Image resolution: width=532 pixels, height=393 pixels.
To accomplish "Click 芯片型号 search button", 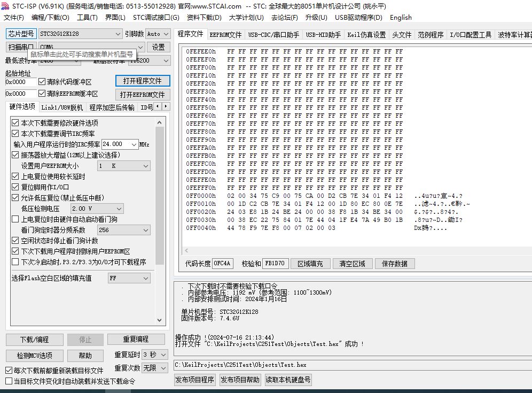I will coord(21,34).
